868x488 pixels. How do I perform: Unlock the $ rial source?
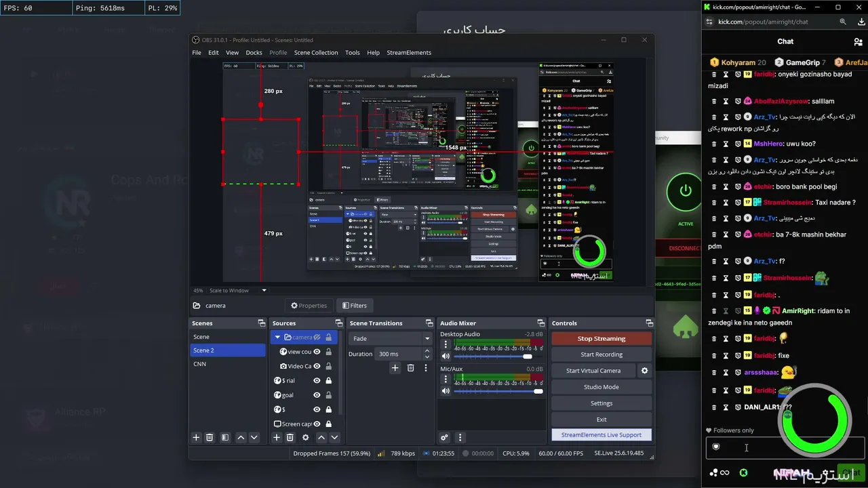[x=329, y=381]
